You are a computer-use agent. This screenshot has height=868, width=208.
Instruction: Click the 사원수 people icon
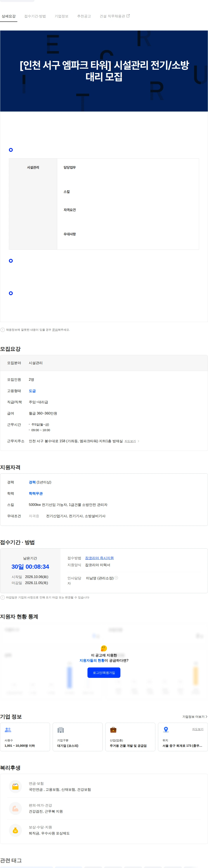(x=8, y=730)
